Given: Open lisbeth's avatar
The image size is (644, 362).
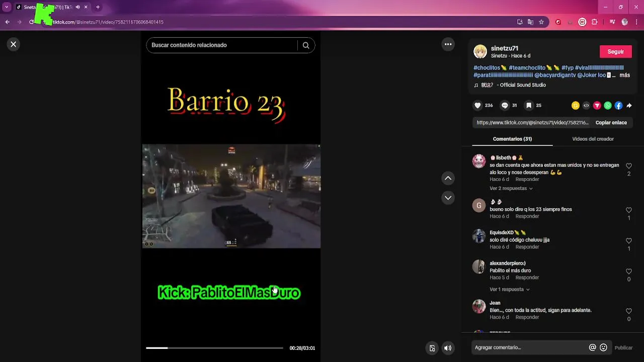Looking at the screenshot, I should (x=479, y=161).
